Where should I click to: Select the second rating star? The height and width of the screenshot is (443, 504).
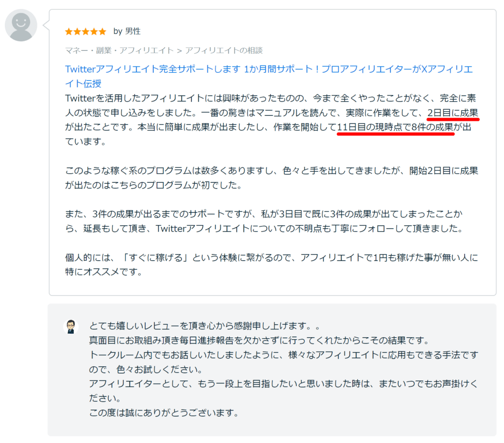(77, 31)
